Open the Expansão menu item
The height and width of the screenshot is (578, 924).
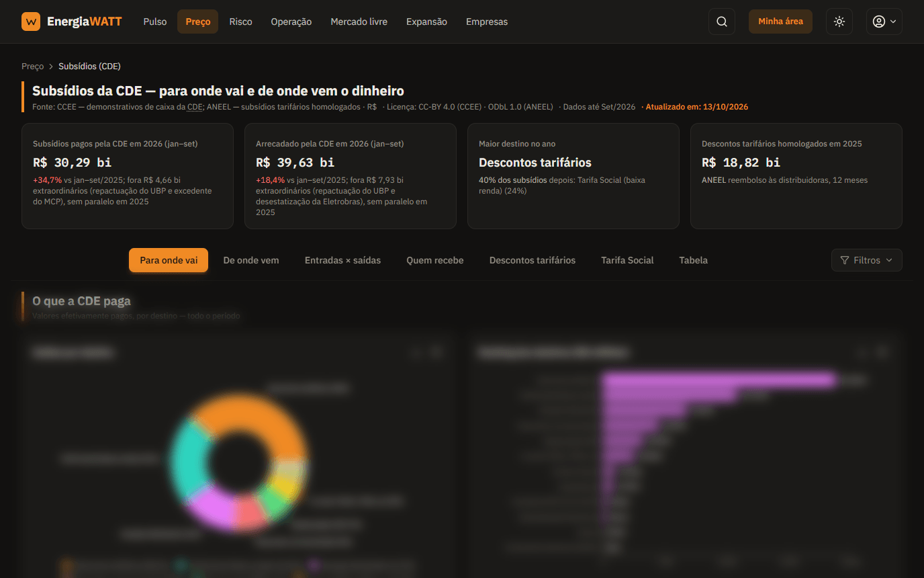click(x=426, y=22)
